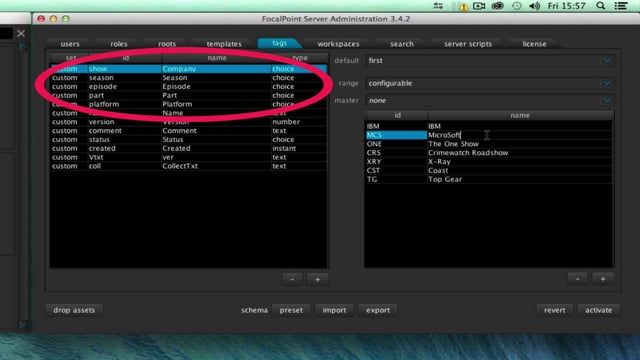Click the name column header in choices table
This screenshot has width=640, height=360.
click(520, 116)
